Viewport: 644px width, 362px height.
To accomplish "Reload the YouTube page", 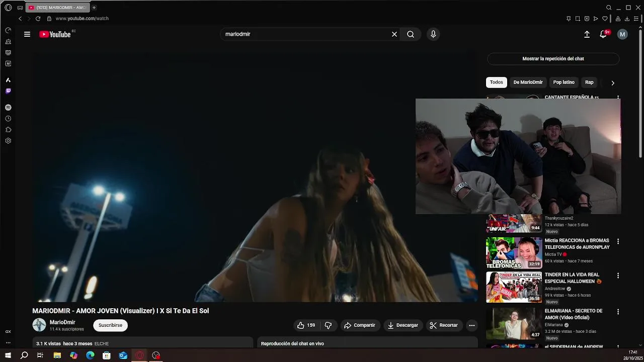I will (38, 19).
